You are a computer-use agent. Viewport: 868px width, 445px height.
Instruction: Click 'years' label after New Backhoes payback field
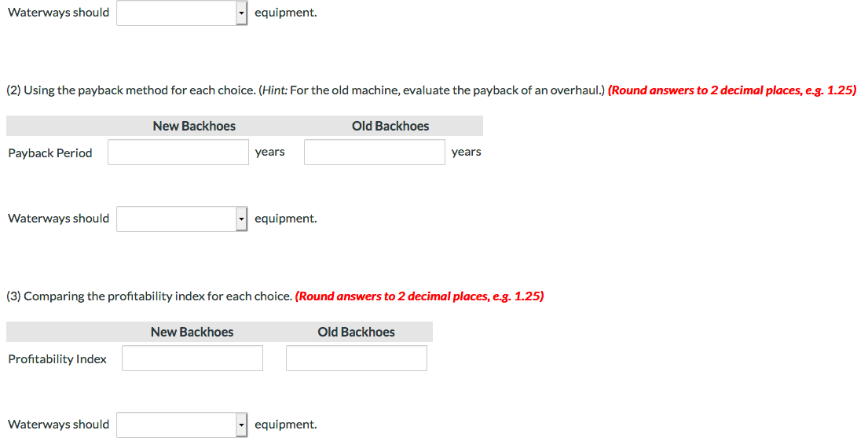click(x=270, y=152)
